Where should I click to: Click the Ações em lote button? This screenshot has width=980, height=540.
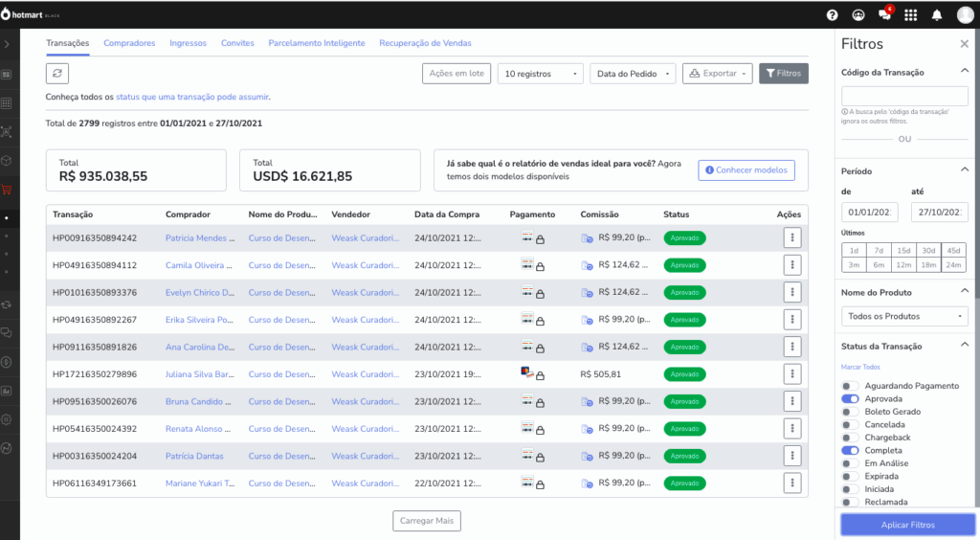[457, 74]
